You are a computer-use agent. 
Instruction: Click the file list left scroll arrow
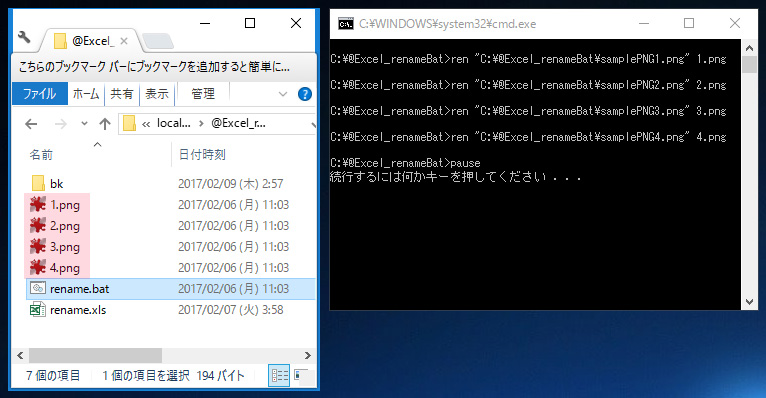point(20,356)
